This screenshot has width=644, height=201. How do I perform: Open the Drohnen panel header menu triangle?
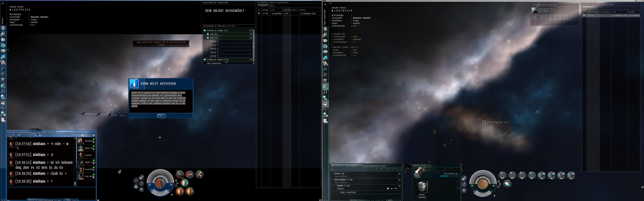(x=204, y=26)
